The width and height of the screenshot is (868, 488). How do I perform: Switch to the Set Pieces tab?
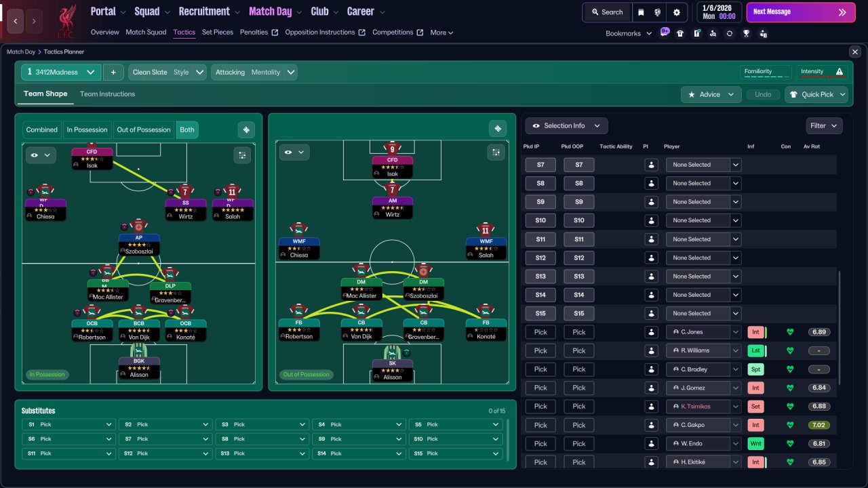(218, 33)
